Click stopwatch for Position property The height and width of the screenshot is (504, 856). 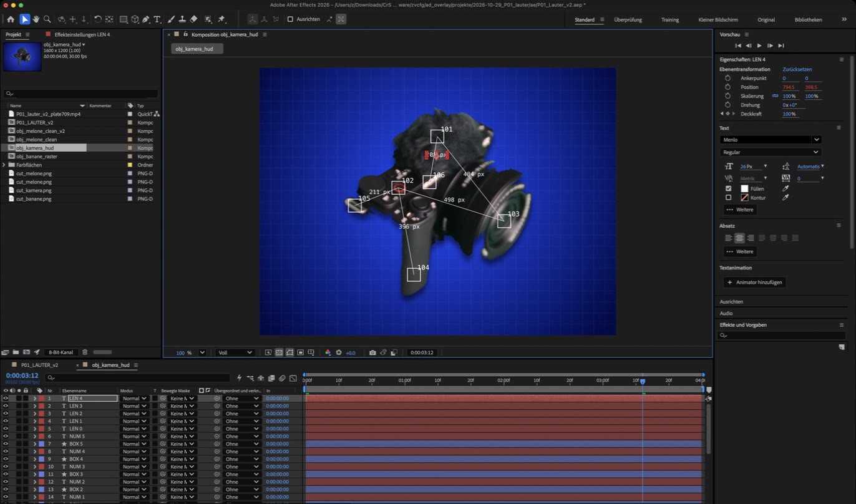[727, 87]
